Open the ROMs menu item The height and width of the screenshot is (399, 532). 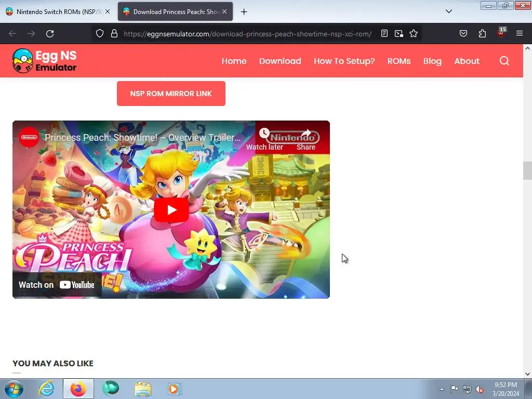[x=399, y=61]
